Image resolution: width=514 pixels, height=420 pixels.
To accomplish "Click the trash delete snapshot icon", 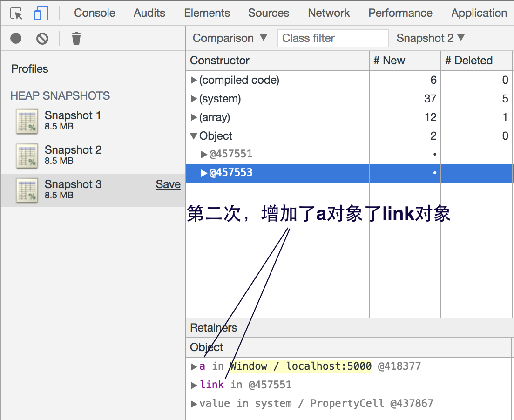I will (x=75, y=39).
